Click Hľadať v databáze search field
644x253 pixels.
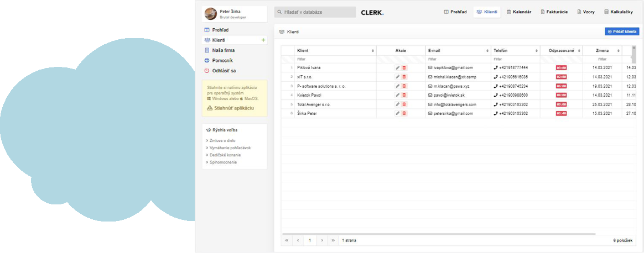315,12
